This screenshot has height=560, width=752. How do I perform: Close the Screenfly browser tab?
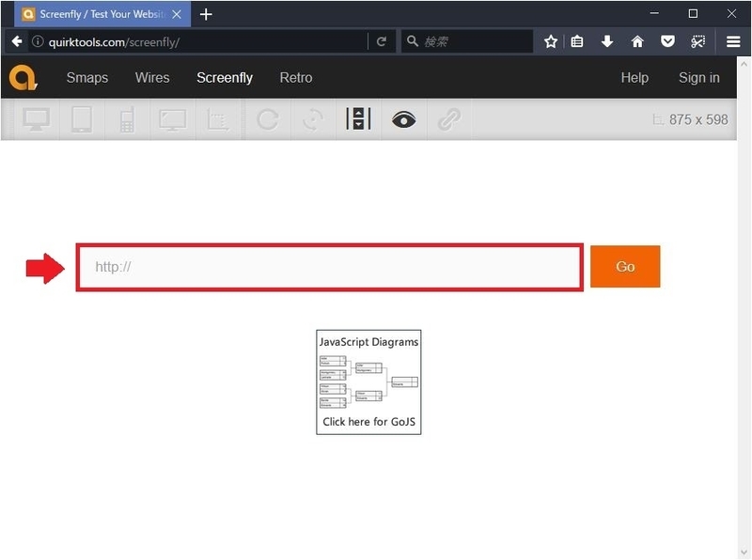pyautogui.click(x=177, y=14)
